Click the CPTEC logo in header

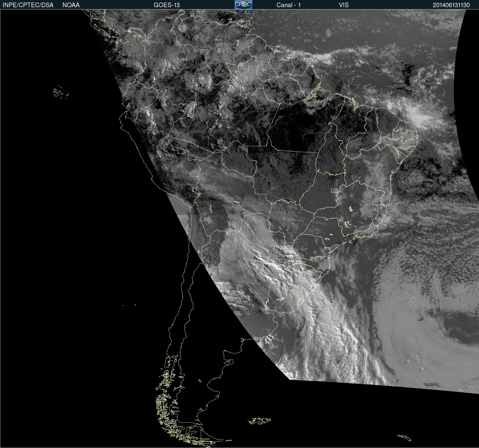coord(243,5)
